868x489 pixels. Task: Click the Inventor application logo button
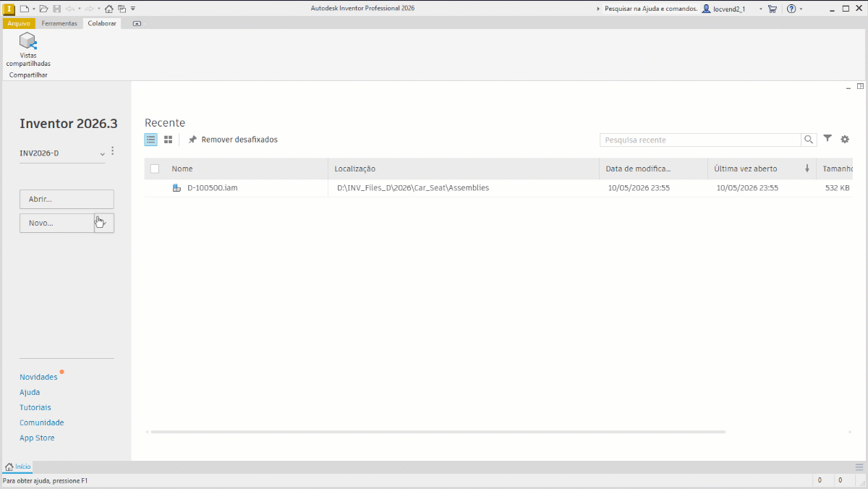tap(9, 9)
